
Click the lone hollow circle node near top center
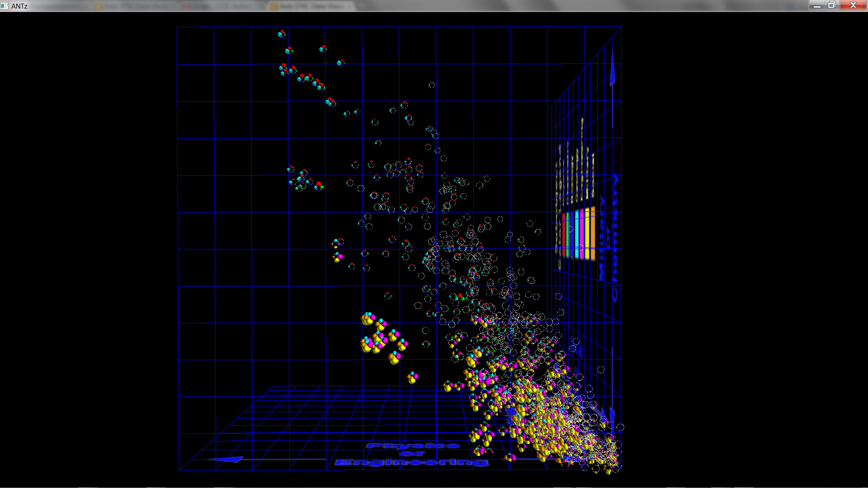(432, 85)
